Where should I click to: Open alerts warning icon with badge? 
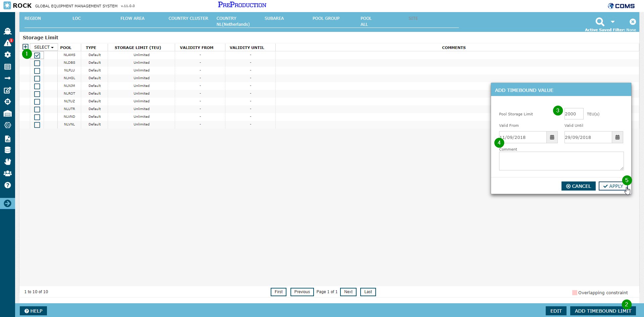[x=7, y=43]
